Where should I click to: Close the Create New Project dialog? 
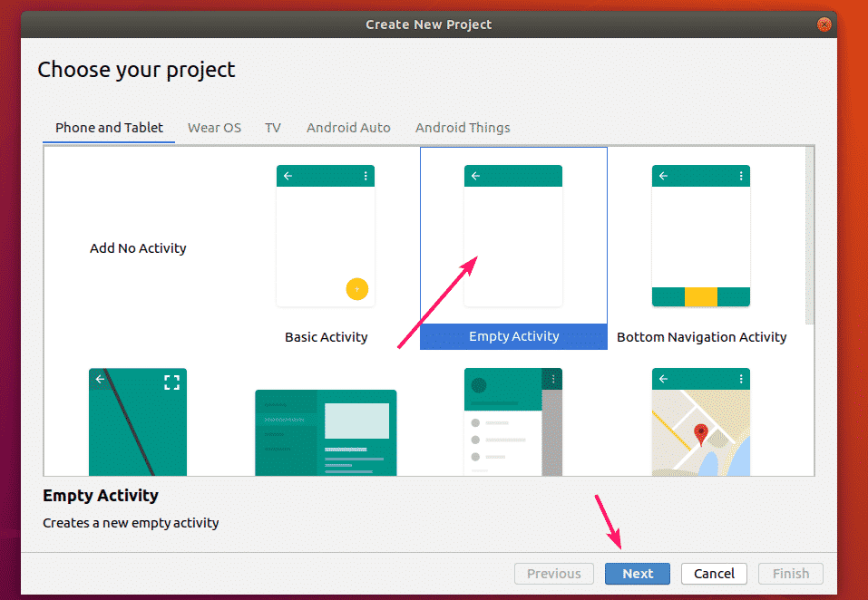(824, 24)
